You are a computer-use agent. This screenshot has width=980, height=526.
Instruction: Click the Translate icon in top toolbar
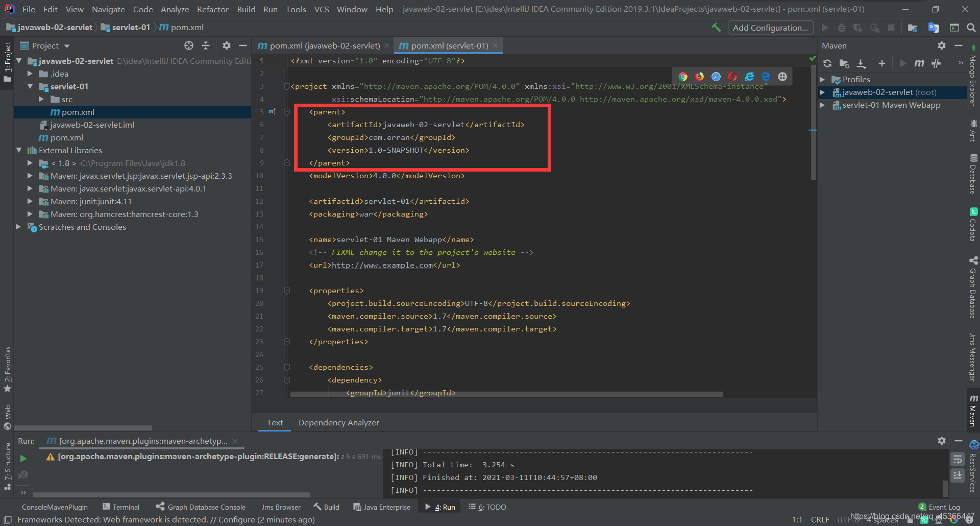[934, 28]
